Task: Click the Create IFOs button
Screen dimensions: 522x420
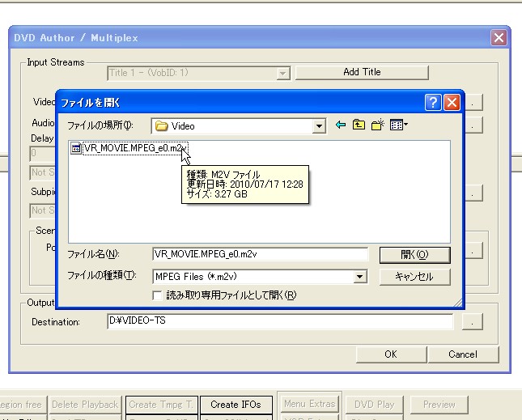Action: [x=236, y=405]
